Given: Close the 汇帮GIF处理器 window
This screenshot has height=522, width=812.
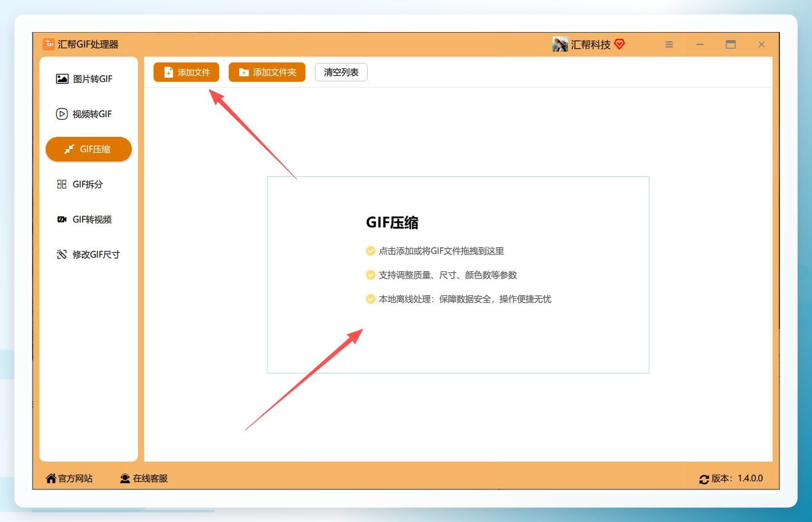Looking at the screenshot, I should pyautogui.click(x=761, y=44).
